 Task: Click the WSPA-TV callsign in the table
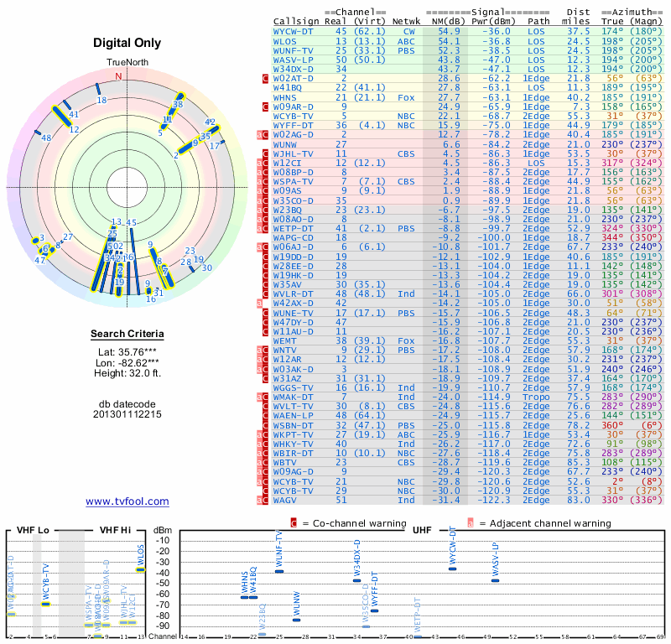pos(293,182)
